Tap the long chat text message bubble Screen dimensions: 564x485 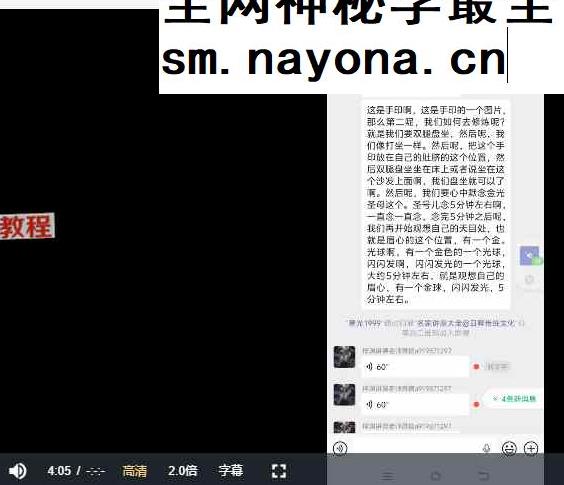click(x=436, y=204)
